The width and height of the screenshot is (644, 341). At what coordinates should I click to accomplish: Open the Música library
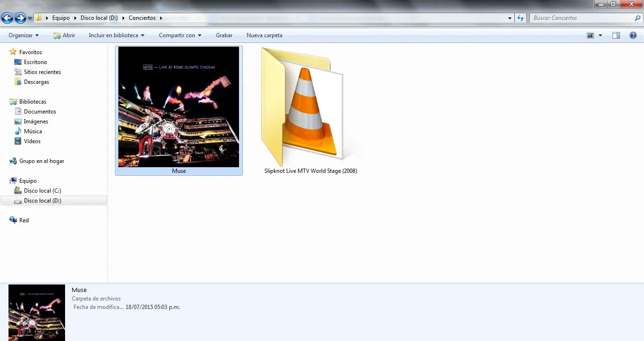(33, 131)
